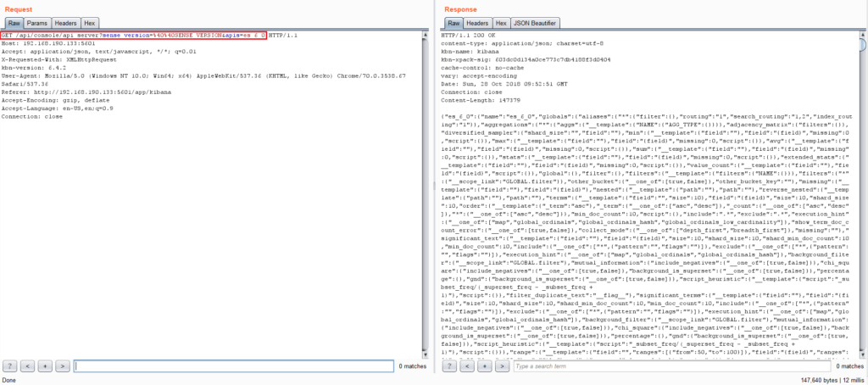Click the request search help (?) button
The image size is (868, 385).
pos(10,366)
